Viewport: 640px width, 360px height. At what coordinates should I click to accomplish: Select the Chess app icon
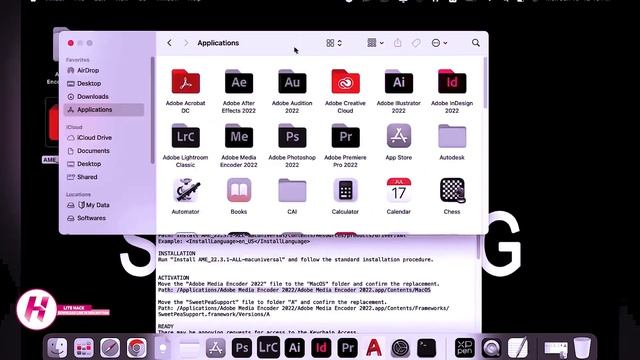click(452, 190)
